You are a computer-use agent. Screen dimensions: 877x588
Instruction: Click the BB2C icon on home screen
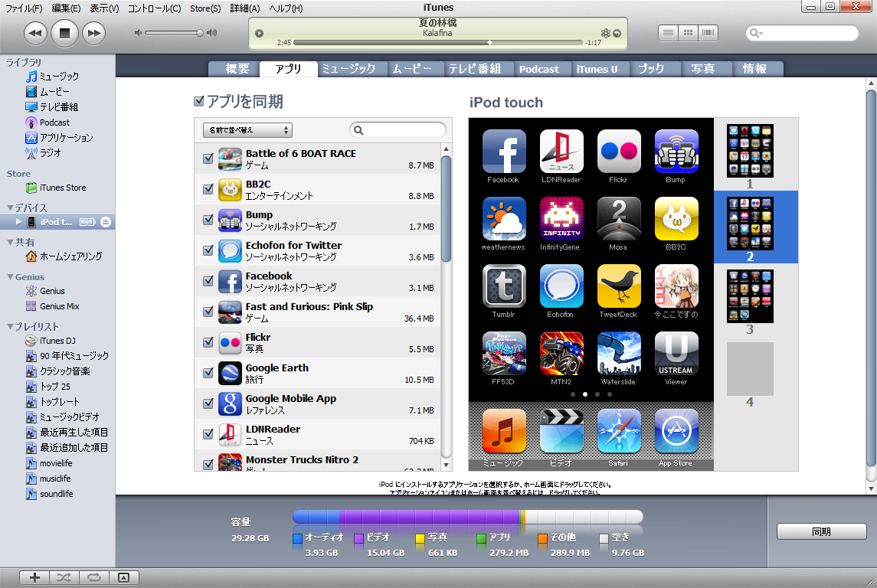point(676,219)
